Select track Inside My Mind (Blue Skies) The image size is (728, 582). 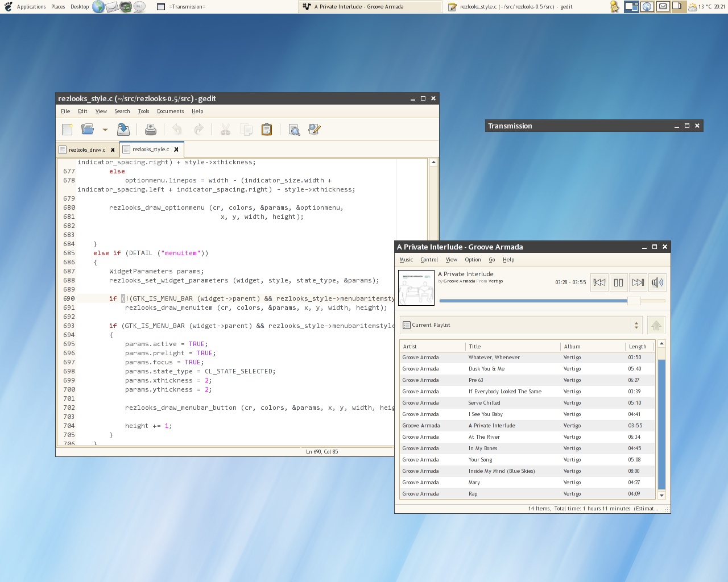[527, 471]
